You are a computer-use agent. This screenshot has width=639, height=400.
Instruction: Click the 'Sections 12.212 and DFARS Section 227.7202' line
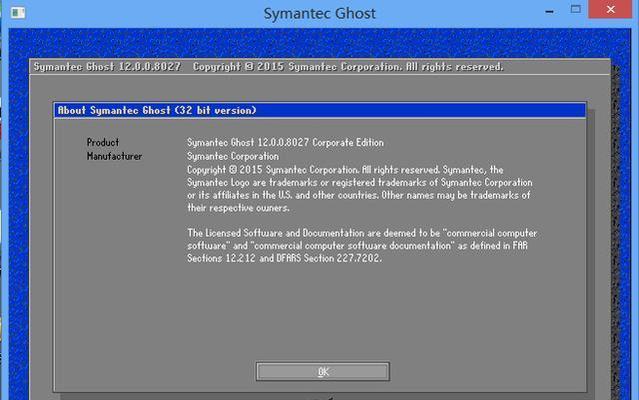284,258
